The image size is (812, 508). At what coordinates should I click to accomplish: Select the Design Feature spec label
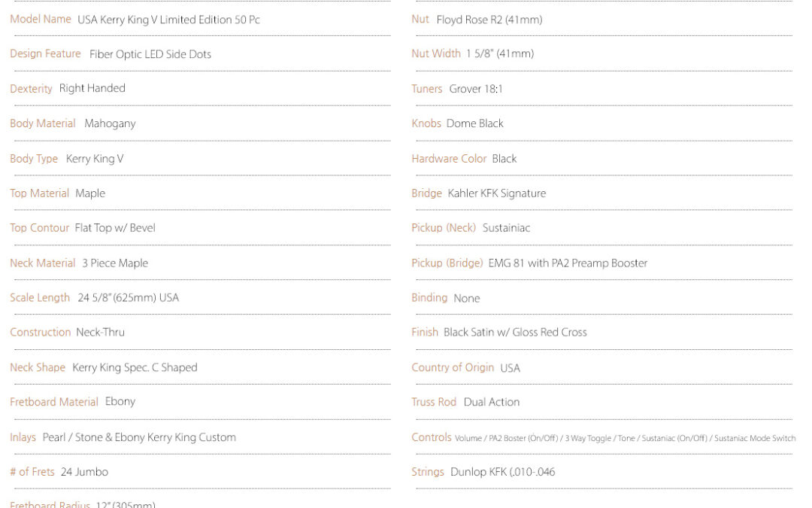point(45,54)
